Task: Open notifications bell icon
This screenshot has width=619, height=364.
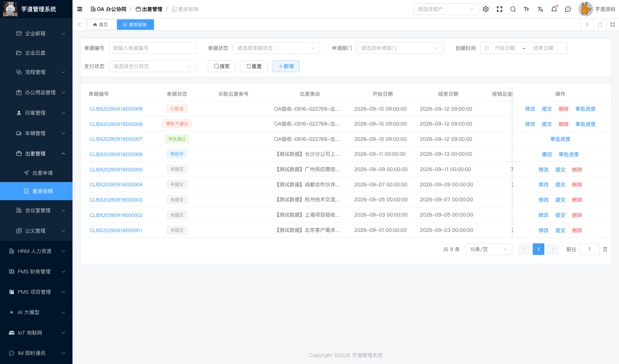Action: [x=554, y=9]
